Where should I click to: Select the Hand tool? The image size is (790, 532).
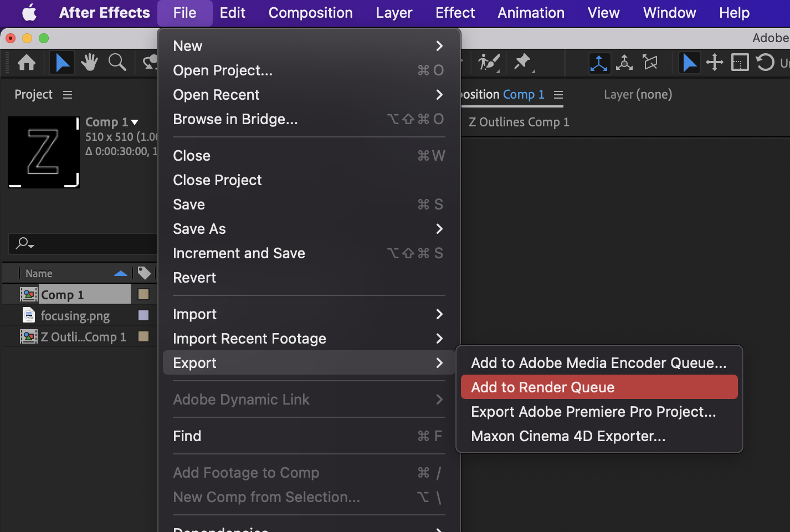tap(89, 63)
